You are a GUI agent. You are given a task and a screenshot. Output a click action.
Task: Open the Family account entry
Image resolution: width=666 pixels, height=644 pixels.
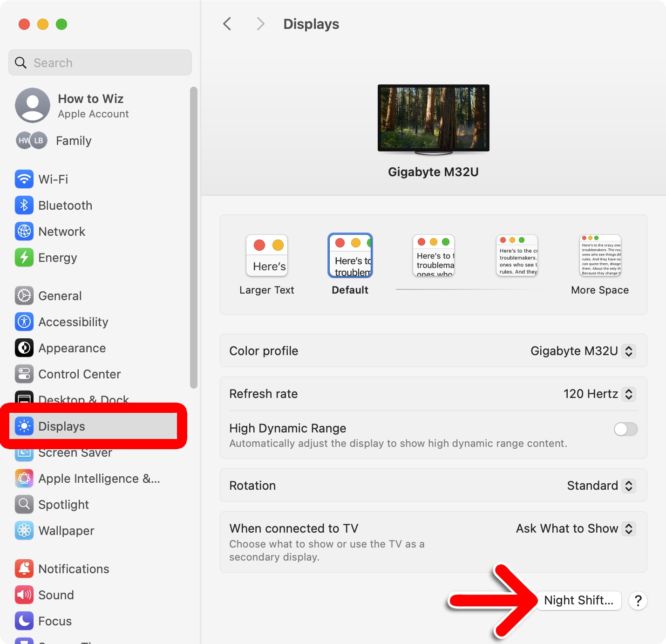[x=73, y=140]
